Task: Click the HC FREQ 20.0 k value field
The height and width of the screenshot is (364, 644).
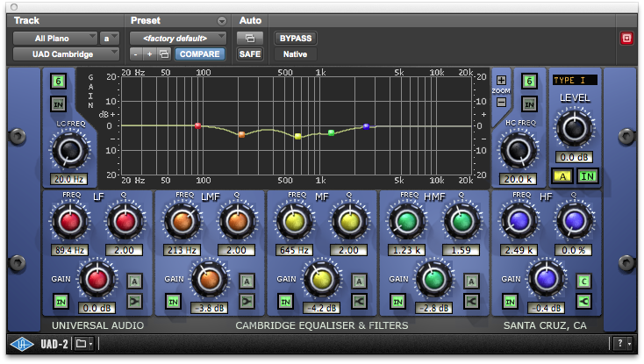Action: (519, 179)
